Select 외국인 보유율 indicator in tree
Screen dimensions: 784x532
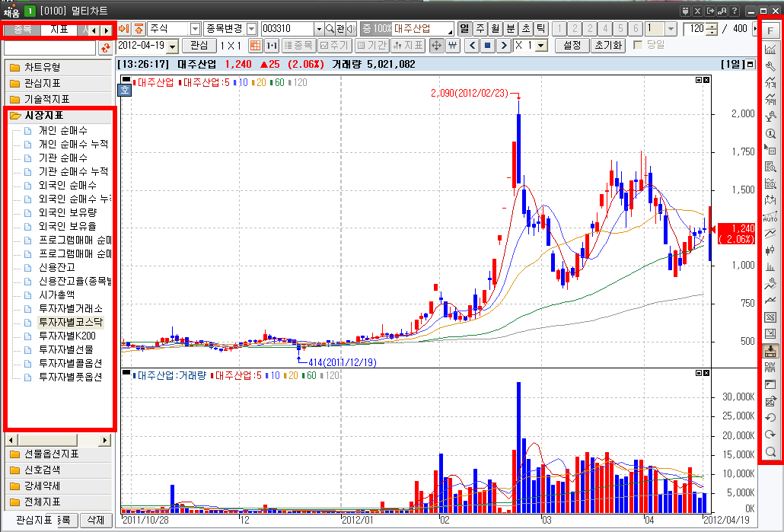67,226
